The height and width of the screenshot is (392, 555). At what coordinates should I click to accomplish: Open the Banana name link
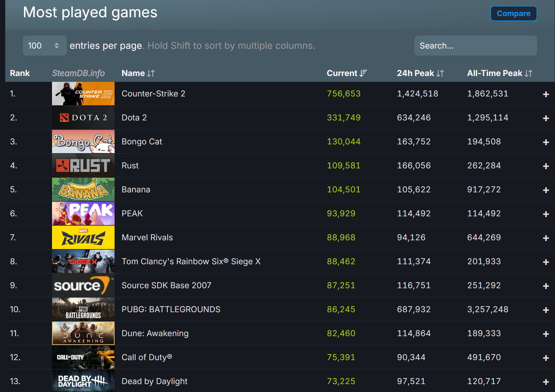tap(136, 189)
